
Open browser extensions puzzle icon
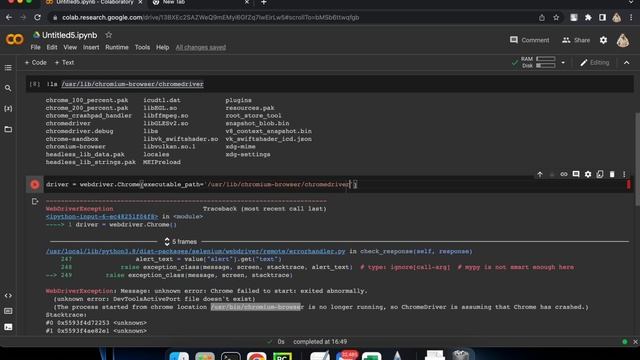pyautogui.click(x=588, y=18)
